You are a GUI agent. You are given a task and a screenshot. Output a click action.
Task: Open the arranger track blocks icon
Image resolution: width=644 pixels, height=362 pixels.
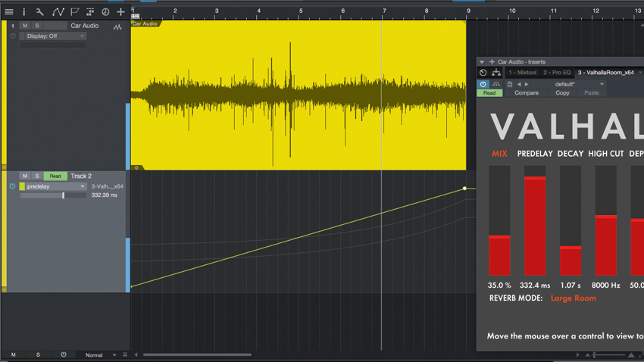90,12
